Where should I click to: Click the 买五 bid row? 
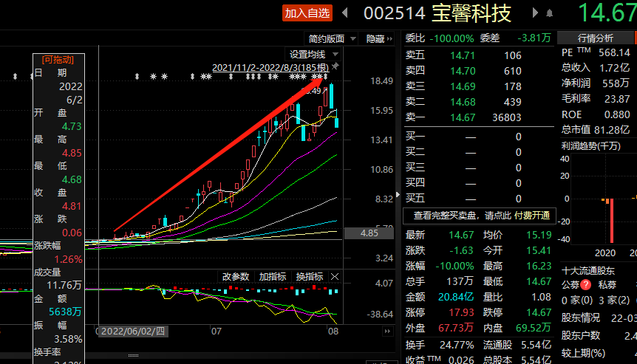[x=463, y=199]
